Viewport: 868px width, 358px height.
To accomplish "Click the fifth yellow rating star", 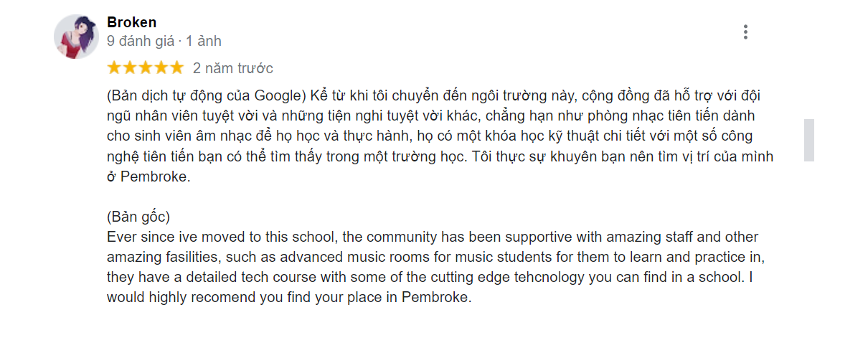I will coord(177,68).
